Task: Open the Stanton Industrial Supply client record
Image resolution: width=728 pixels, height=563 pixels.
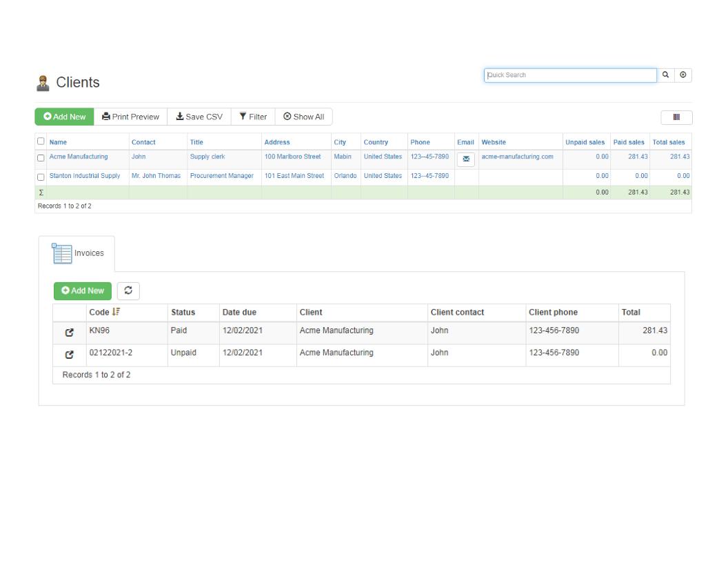Action: pos(85,175)
